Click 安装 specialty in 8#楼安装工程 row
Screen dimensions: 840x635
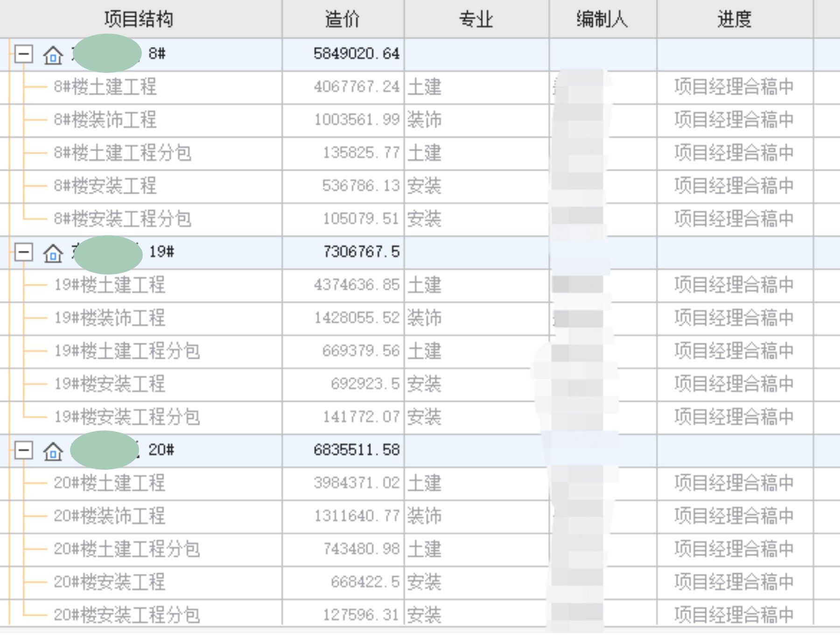point(424,186)
